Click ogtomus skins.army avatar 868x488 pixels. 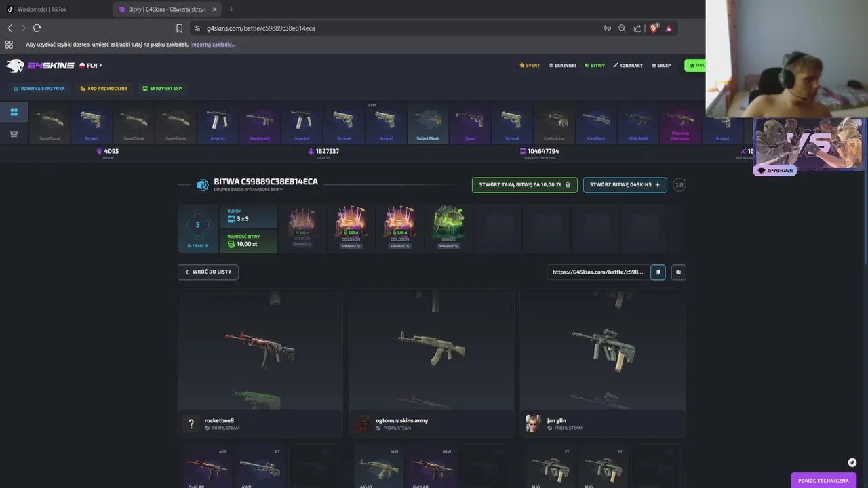tap(363, 424)
